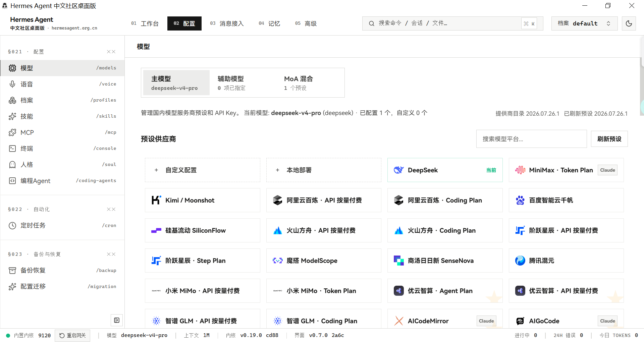
Task: Switch to the 05 高级 tab
Action: tap(306, 23)
